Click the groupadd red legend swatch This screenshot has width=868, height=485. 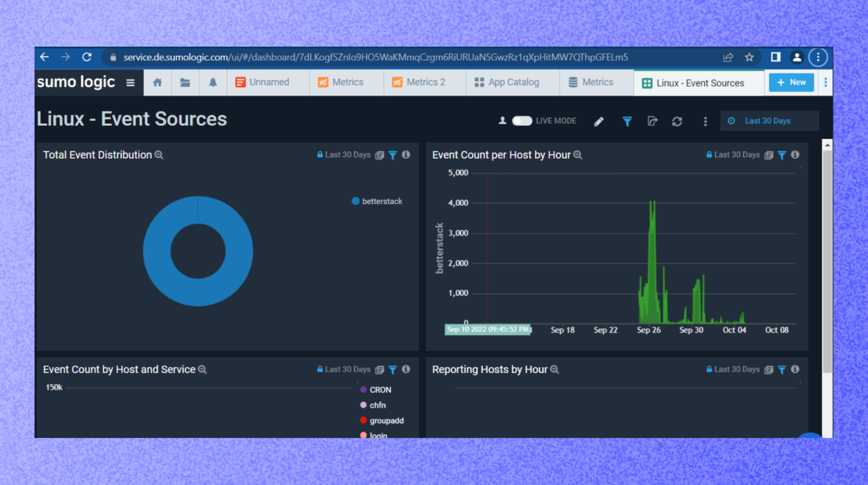pyautogui.click(x=363, y=420)
